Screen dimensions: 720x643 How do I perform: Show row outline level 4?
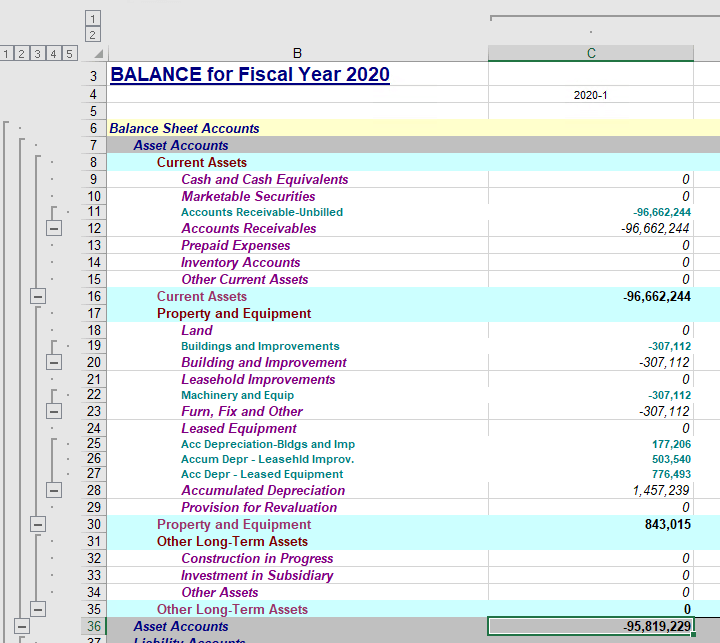coord(54,54)
